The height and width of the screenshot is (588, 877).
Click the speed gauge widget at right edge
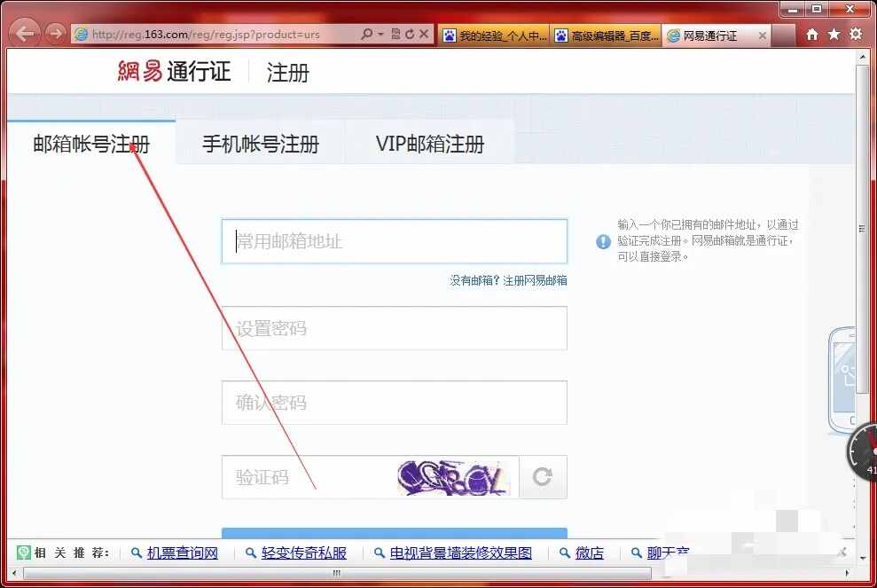(x=862, y=451)
